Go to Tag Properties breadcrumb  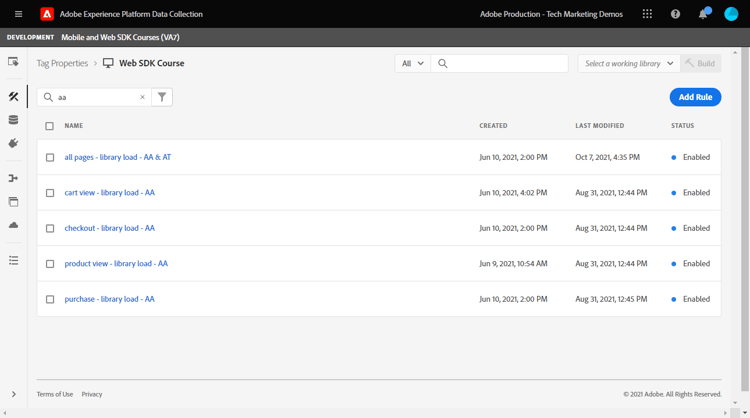click(x=62, y=63)
